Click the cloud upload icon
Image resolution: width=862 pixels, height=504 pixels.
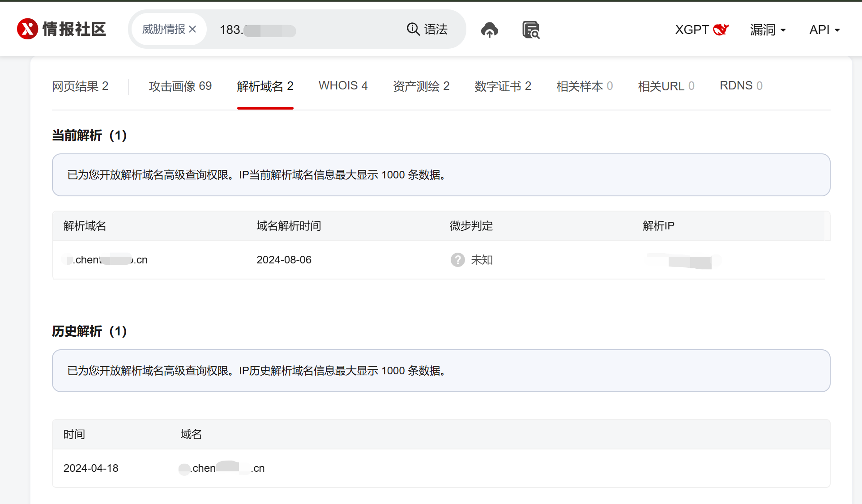490,30
